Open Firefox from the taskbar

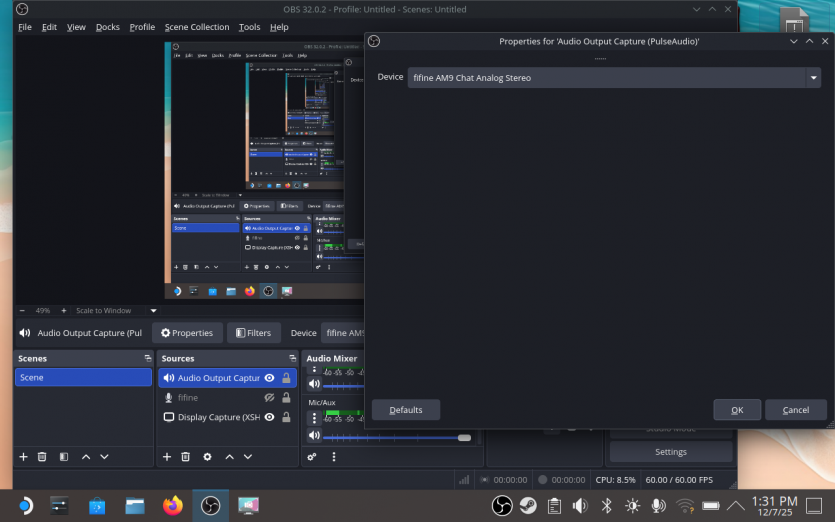click(x=173, y=506)
